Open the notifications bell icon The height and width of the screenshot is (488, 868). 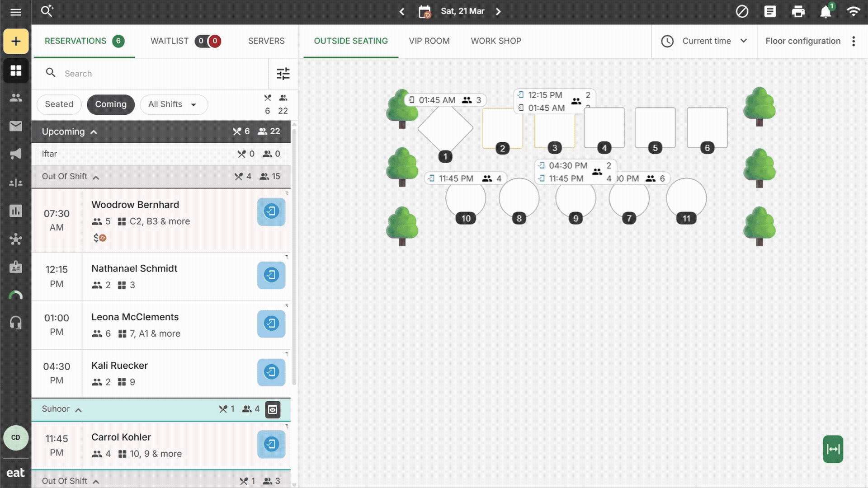click(826, 12)
